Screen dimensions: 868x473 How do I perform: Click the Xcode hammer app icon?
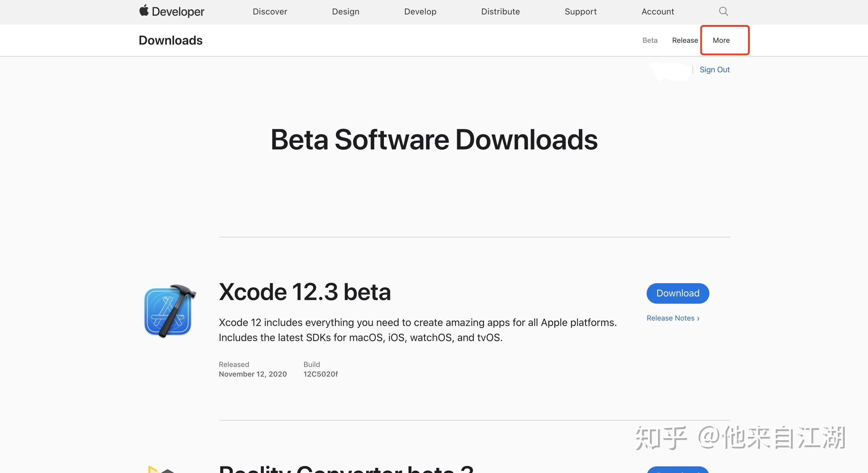(170, 311)
